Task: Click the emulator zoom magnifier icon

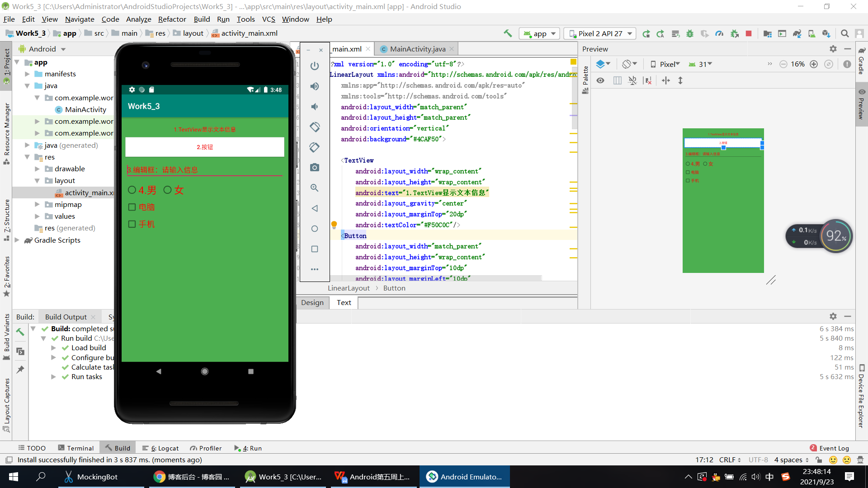Action: tap(315, 188)
